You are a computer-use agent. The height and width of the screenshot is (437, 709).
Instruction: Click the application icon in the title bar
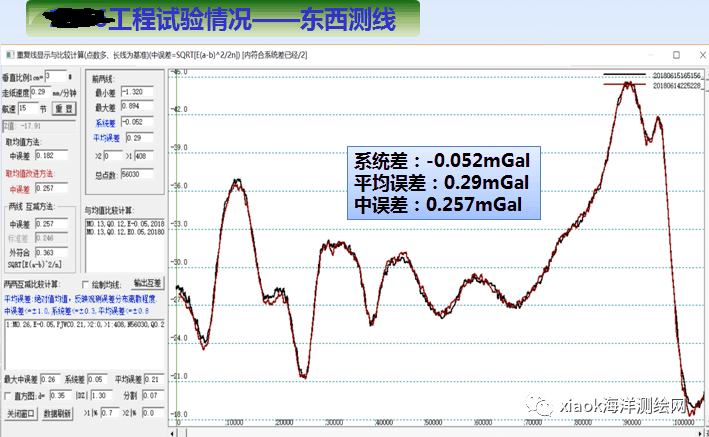tap(9, 52)
